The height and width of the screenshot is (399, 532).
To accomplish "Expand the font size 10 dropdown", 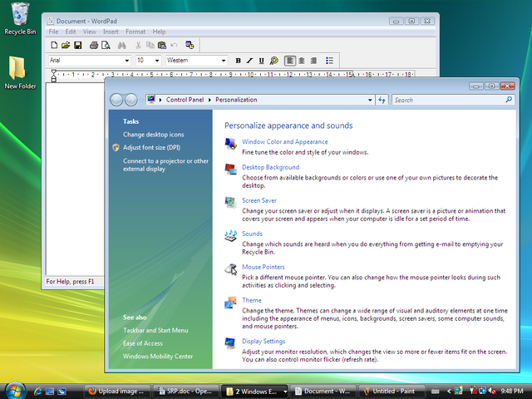I will point(157,61).
